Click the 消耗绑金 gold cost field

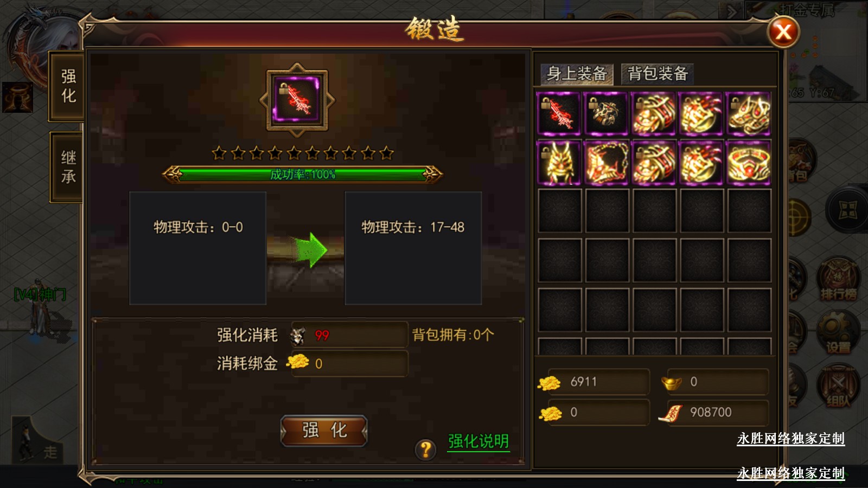click(x=349, y=363)
